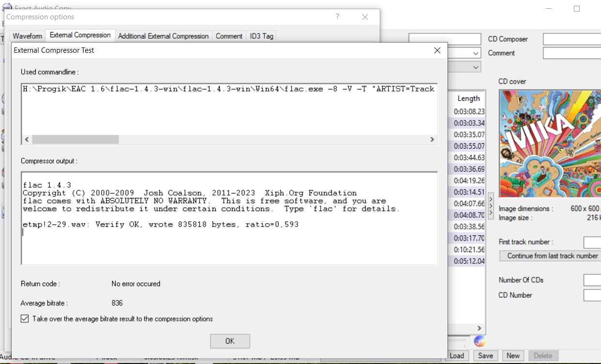Screen dimensions: 601x364
Task: Click left arrow of commandline horizontal scrollbar
Action: pos(27,139)
